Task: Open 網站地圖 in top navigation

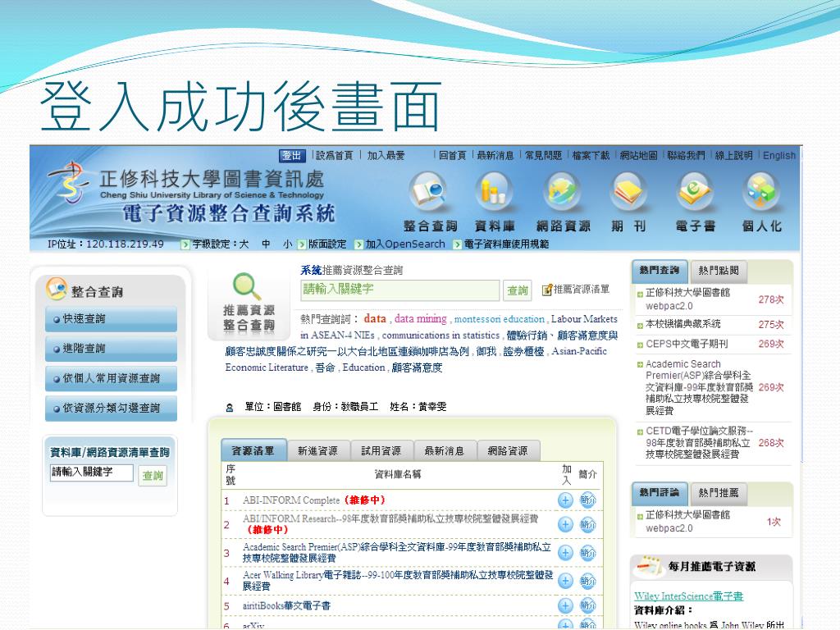Action: [638, 155]
